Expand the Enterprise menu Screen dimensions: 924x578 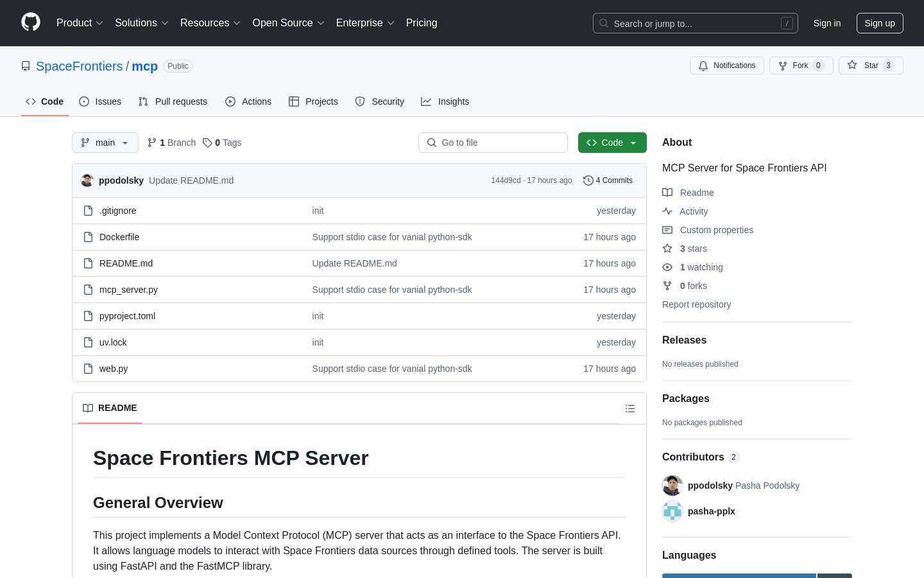pyautogui.click(x=365, y=23)
